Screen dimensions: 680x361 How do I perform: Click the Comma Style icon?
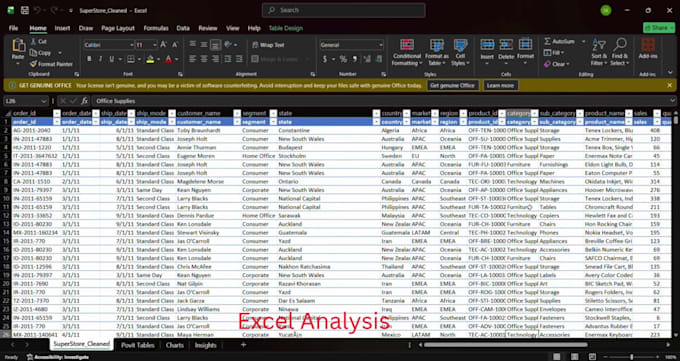pos(354,59)
